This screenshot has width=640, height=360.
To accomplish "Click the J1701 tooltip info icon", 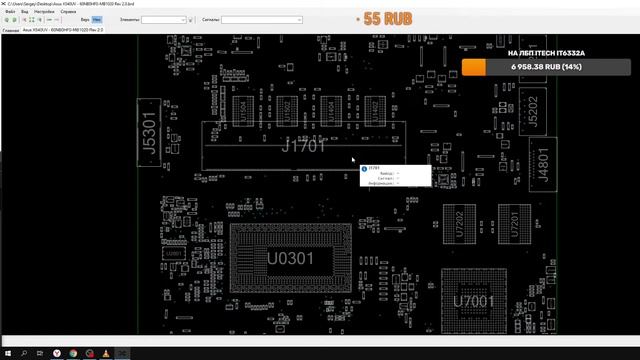I will pos(364,169).
